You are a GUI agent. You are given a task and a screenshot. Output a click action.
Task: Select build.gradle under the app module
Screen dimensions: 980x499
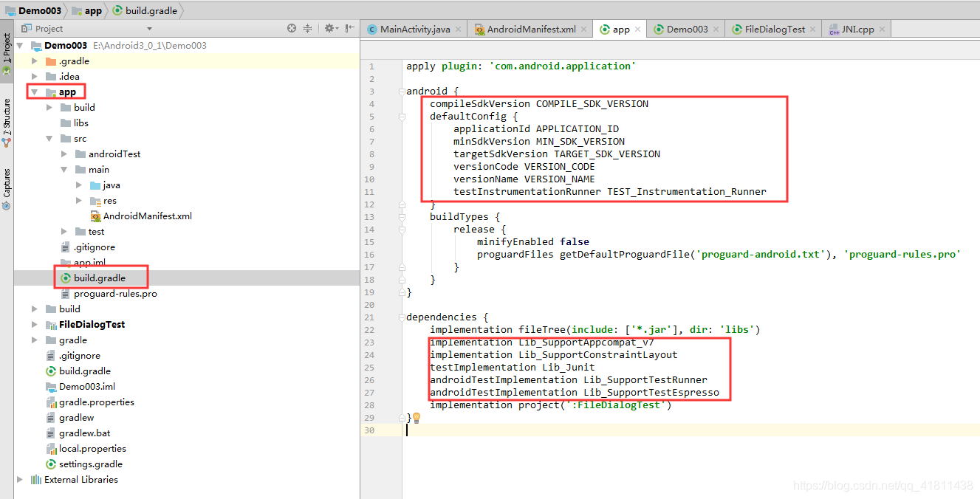coord(101,278)
